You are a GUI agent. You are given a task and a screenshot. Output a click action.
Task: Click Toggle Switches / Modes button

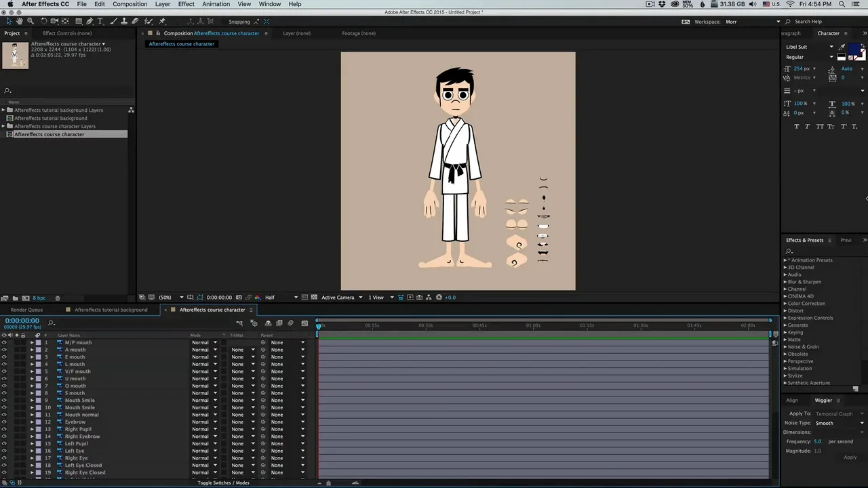point(223,483)
